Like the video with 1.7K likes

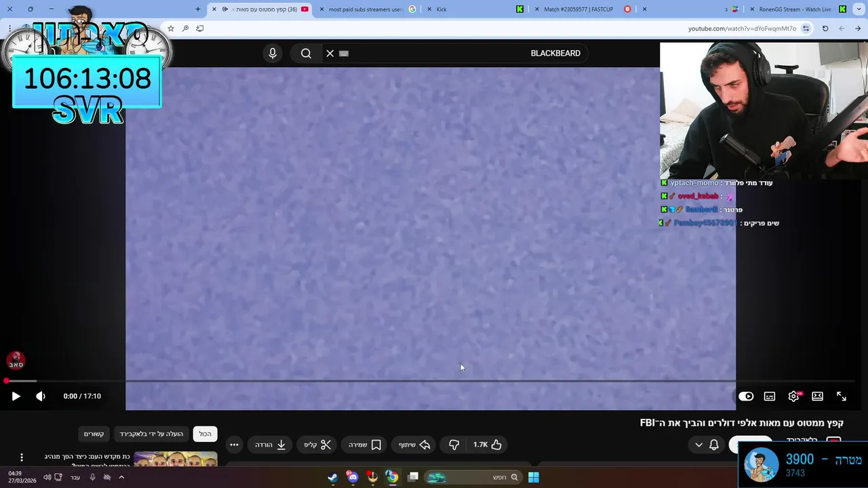[x=488, y=445]
